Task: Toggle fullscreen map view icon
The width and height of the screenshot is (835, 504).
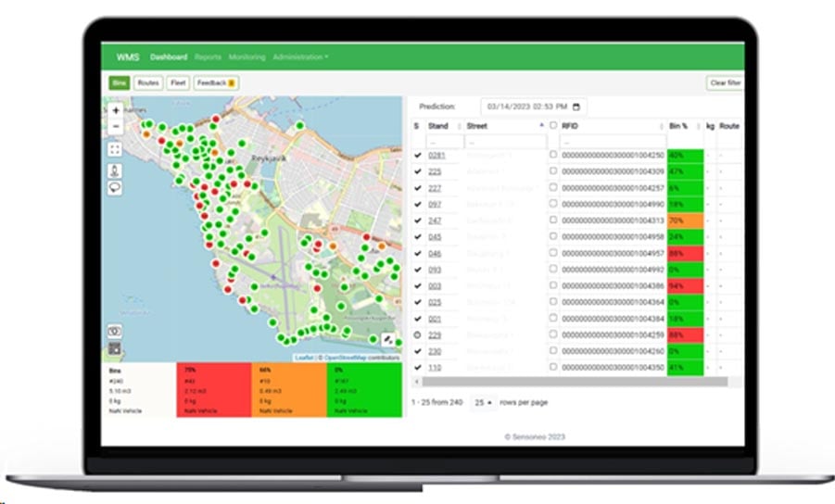Action: tap(115, 148)
